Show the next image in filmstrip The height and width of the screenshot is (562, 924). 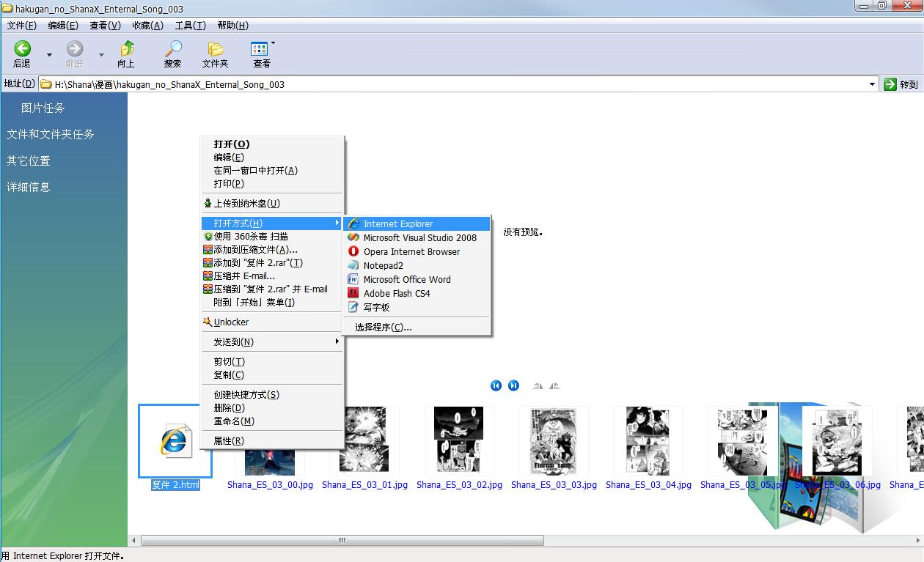click(x=513, y=385)
